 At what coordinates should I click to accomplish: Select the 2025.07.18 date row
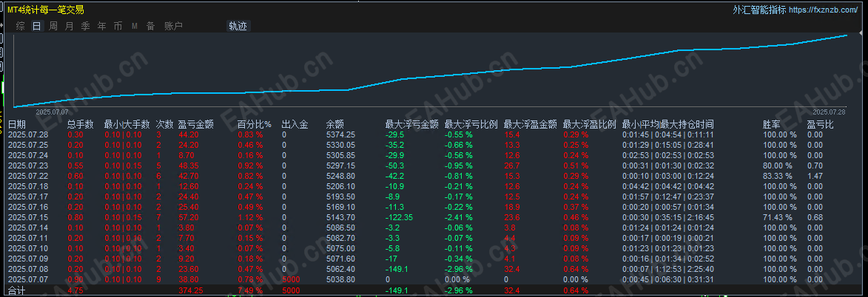(28, 186)
